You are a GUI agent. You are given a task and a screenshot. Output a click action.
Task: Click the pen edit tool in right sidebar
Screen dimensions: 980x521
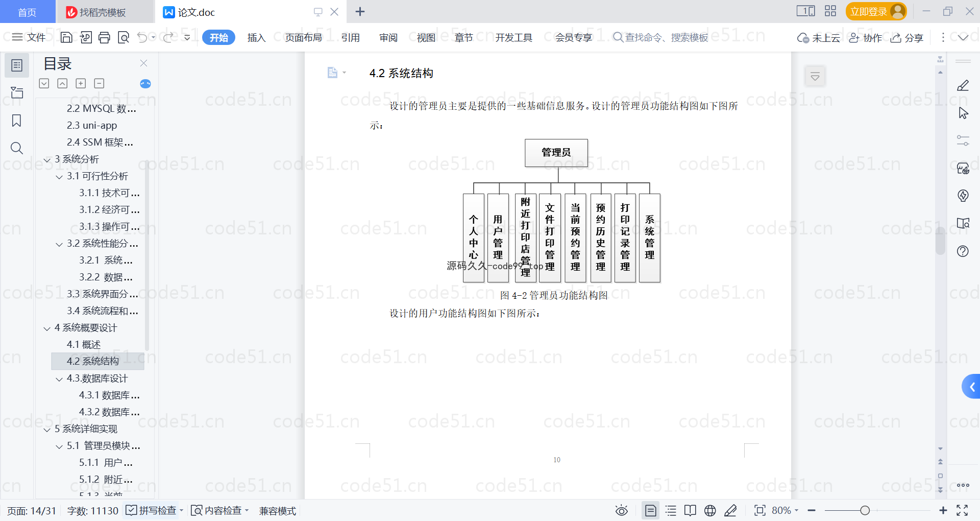pyautogui.click(x=963, y=85)
